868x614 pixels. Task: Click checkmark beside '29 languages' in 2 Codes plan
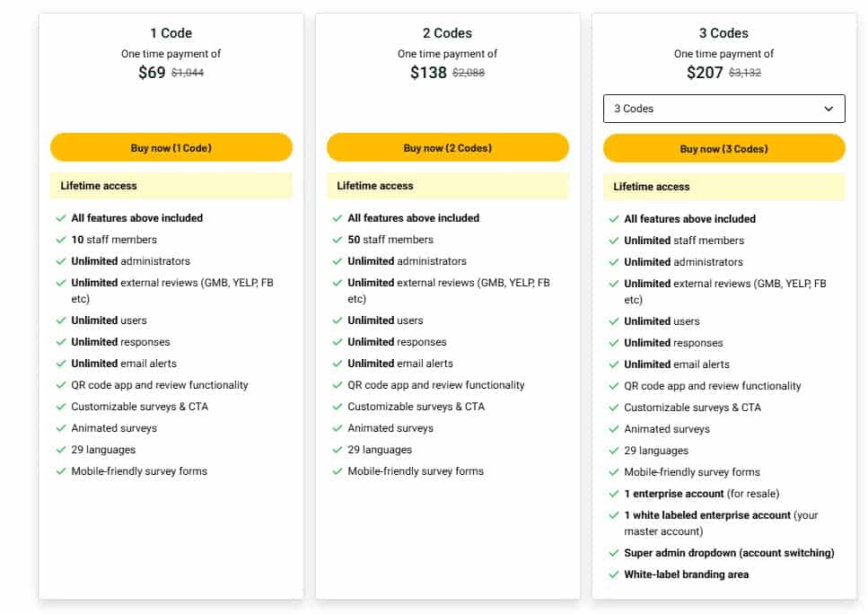tap(338, 450)
